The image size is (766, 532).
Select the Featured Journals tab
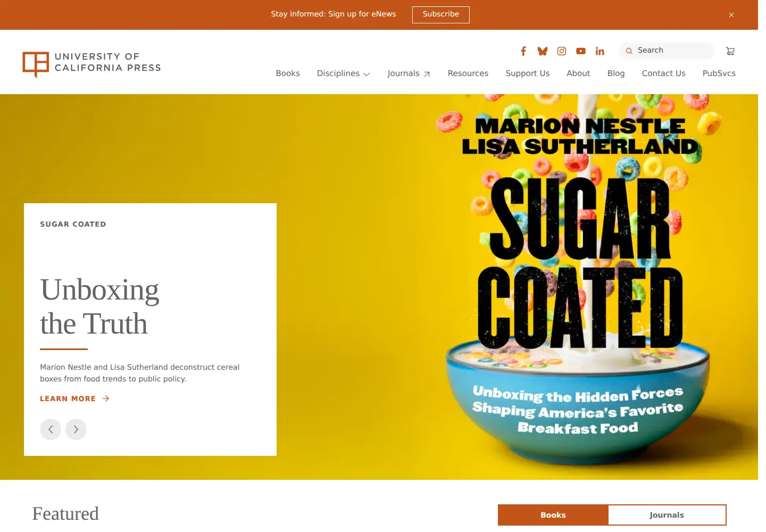point(667,515)
